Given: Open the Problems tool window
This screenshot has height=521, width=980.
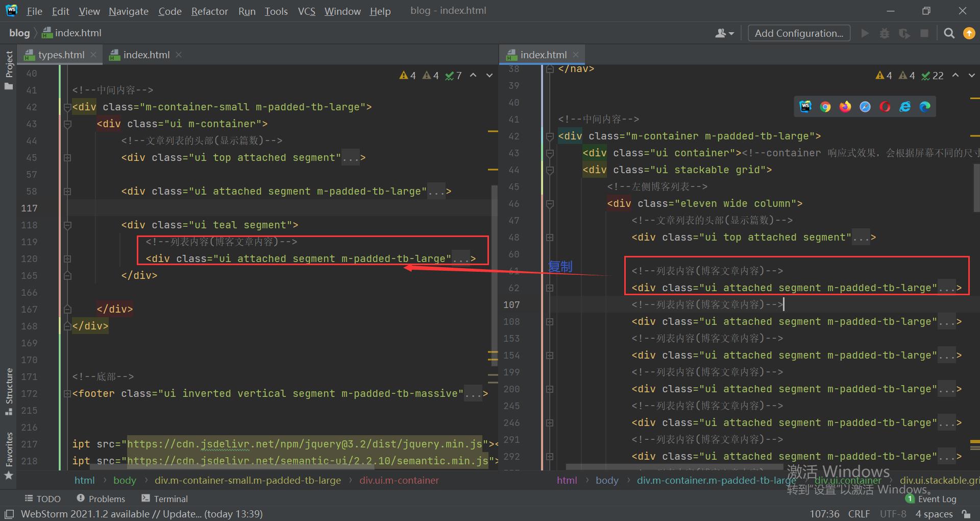Looking at the screenshot, I should pyautogui.click(x=101, y=499).
